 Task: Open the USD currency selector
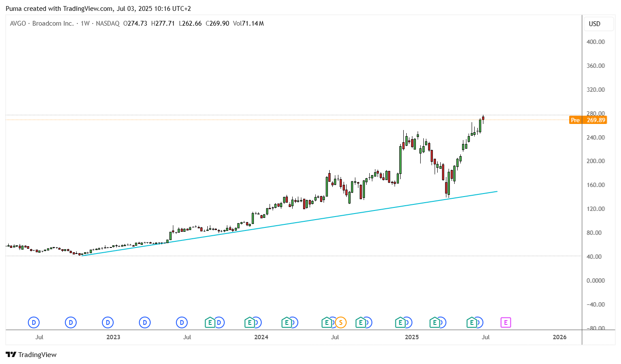pos(598,24)
